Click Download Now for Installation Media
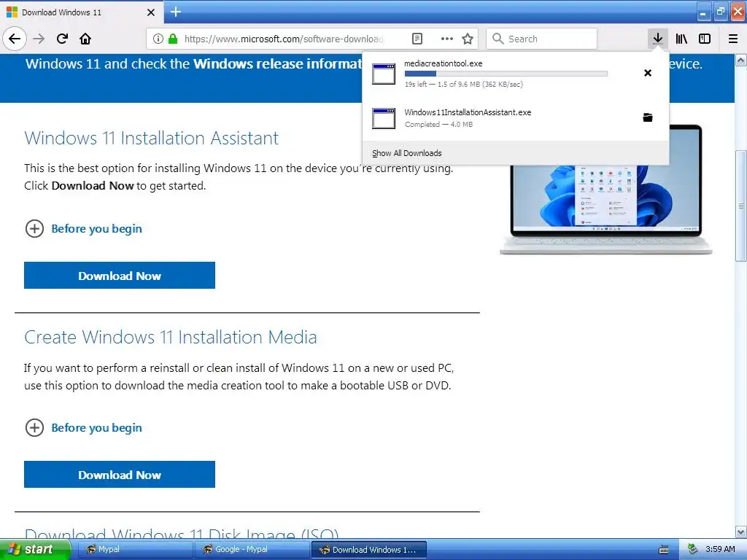The height and width of the screenshot is (560, 747). (x=120, y=474)
